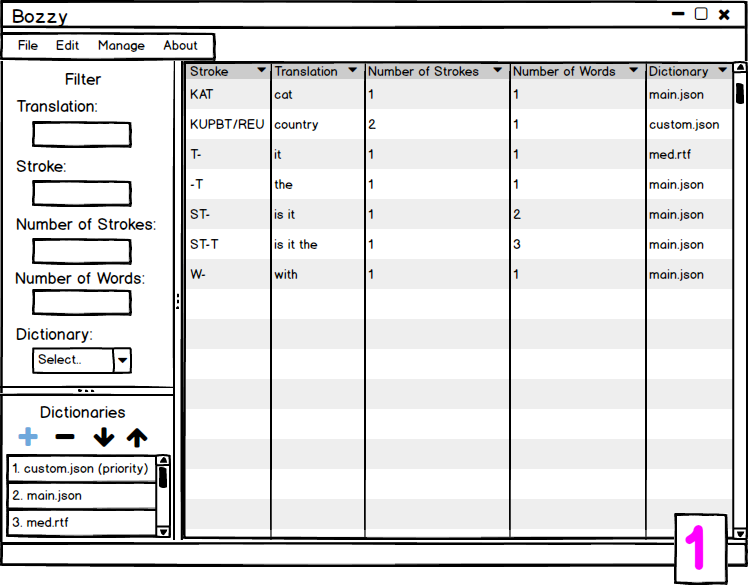Focus the Stroke filter input field
This screenshot has height=588, width=752.
pyautogui.click(x=82, y=193)
